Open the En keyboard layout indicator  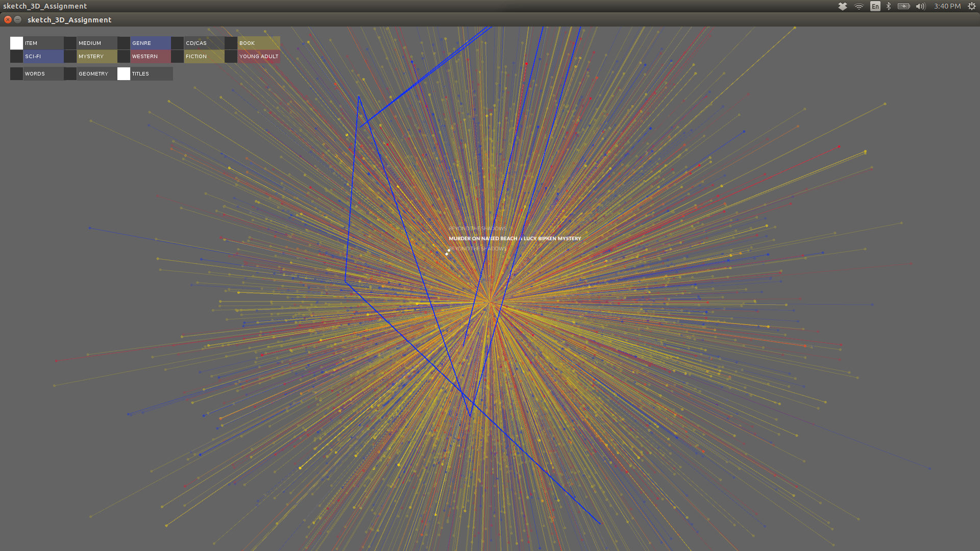[875, 6]
